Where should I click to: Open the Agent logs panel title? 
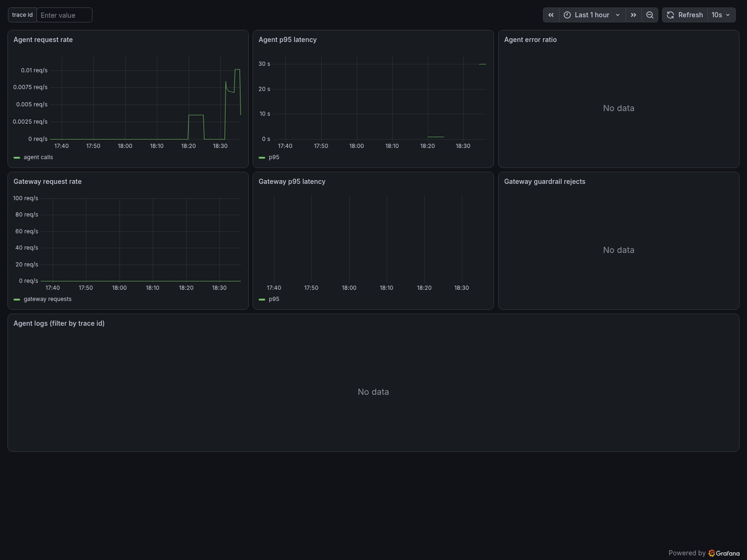pos(59,323)
